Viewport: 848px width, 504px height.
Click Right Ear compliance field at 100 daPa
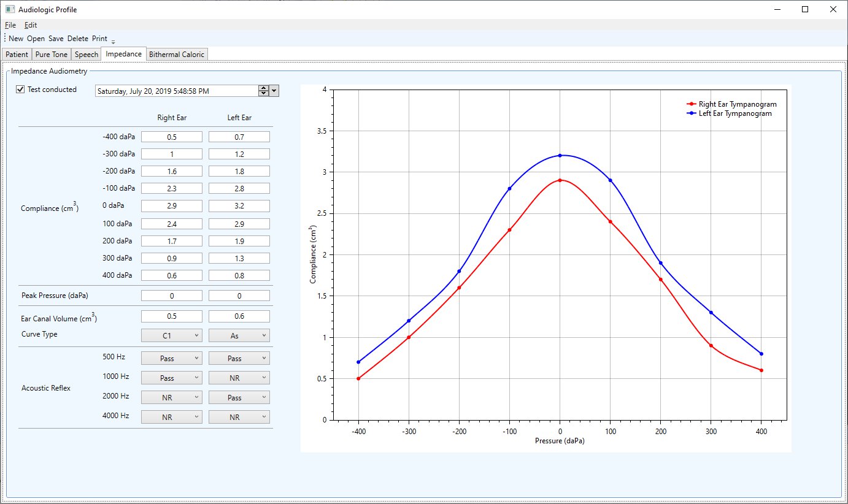tap(172, 224)
